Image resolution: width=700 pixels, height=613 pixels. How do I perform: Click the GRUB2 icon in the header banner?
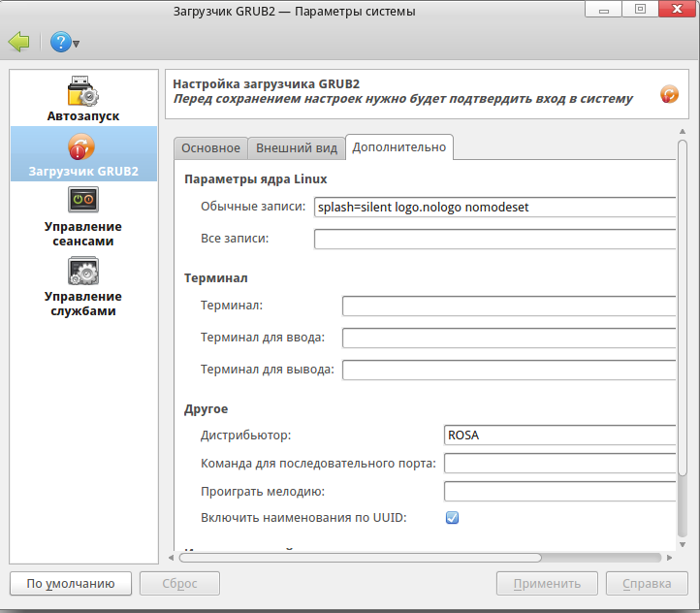[x=669, y=94]
